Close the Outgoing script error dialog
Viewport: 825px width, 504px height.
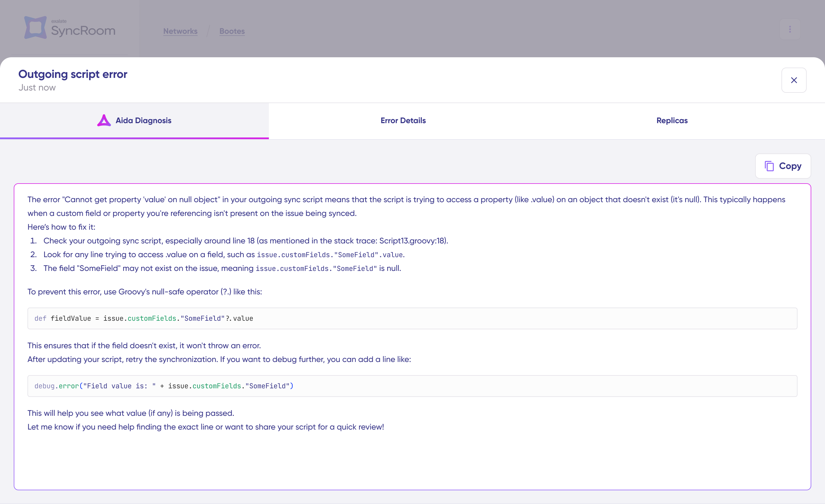point(793,80)
